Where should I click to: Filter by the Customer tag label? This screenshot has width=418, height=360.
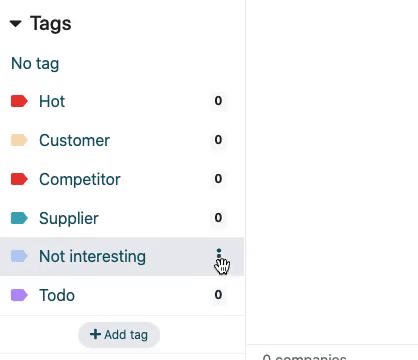coord(74,140)
